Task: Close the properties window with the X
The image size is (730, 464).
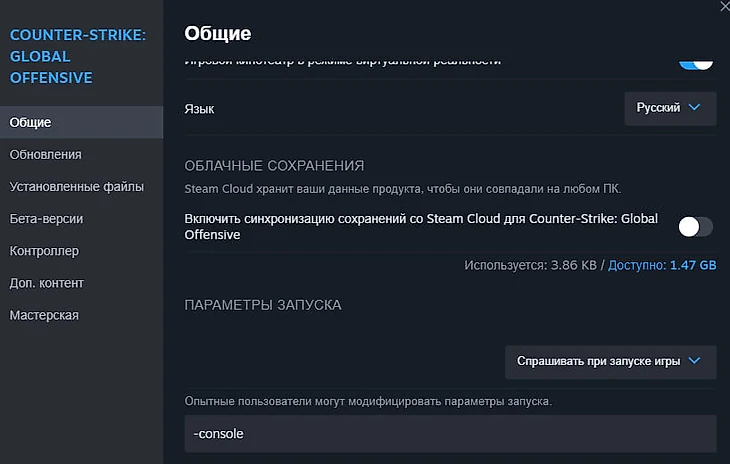Action: tap(725, 7)
